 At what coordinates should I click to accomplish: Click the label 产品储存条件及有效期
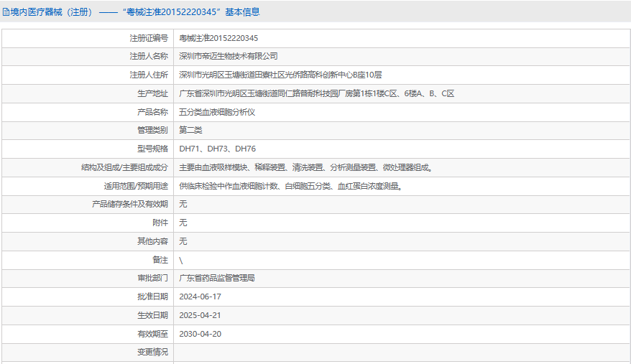tap(129, 205)
